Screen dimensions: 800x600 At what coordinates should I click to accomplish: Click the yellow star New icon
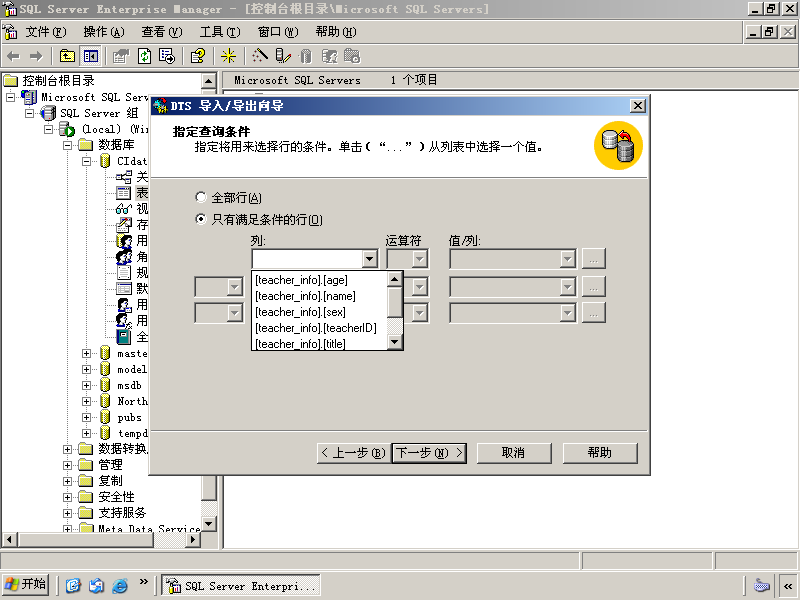pyautogui.click(x=228, y=56)
